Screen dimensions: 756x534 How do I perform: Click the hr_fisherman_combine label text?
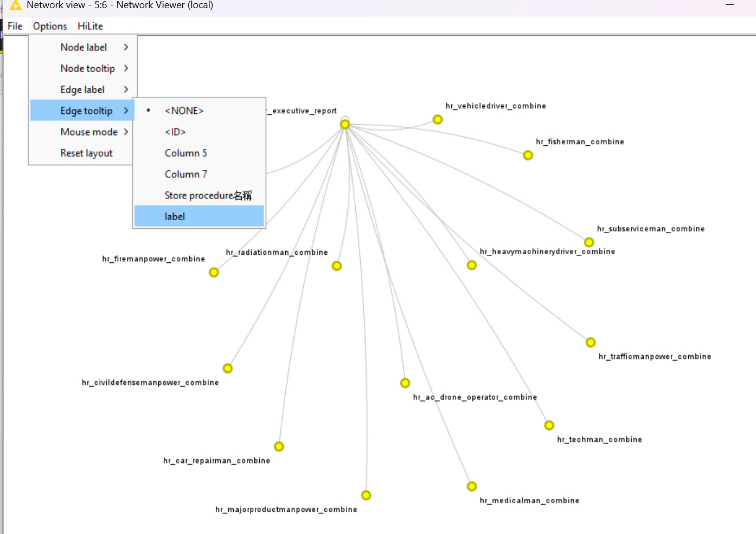(580, 141)
